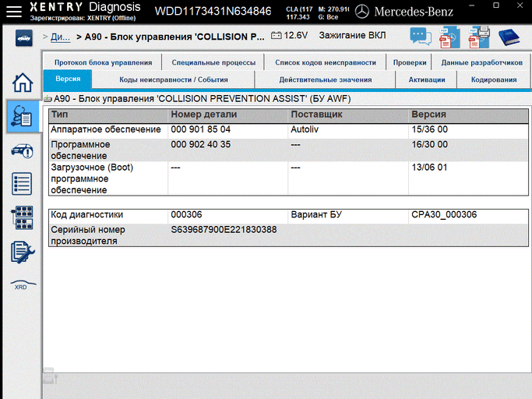Select the Проверки tab

[410, 62]
